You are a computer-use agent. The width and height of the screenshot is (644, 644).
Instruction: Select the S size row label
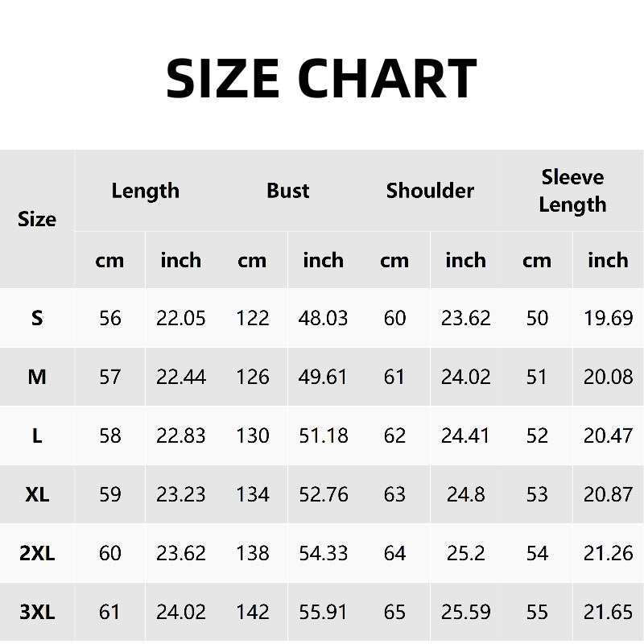(x=37, y=318)
